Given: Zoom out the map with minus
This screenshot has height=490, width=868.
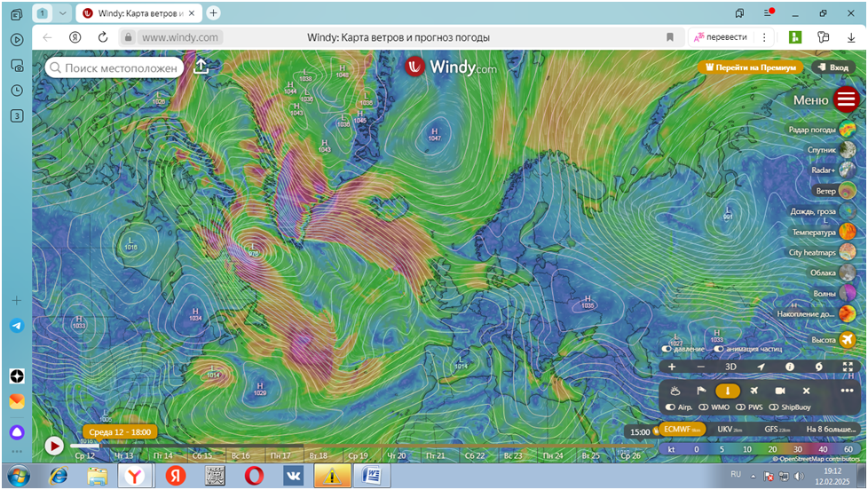Looking at the screenshot, I should [701, 367].
